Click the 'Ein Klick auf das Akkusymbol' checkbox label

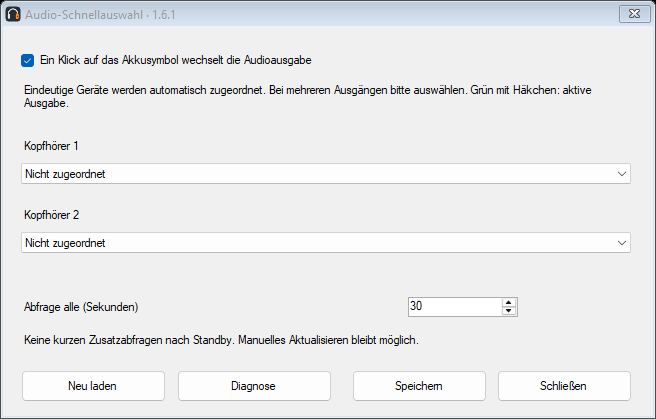pos(176,60)
